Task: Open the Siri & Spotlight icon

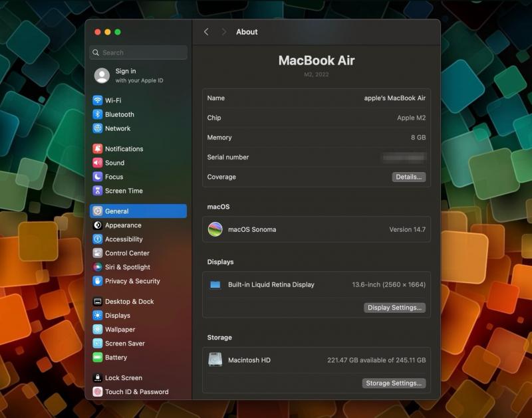Action: pyautogui.click(x=98, y=266)
